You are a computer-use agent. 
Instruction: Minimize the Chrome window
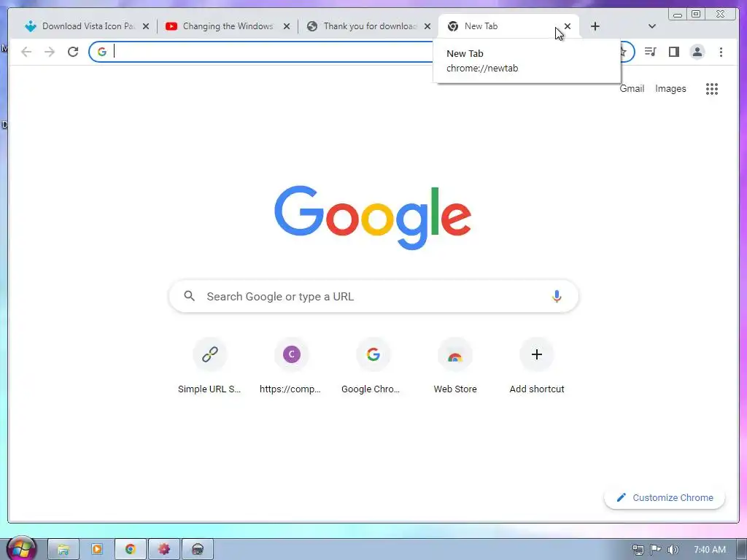pos(678,15)
